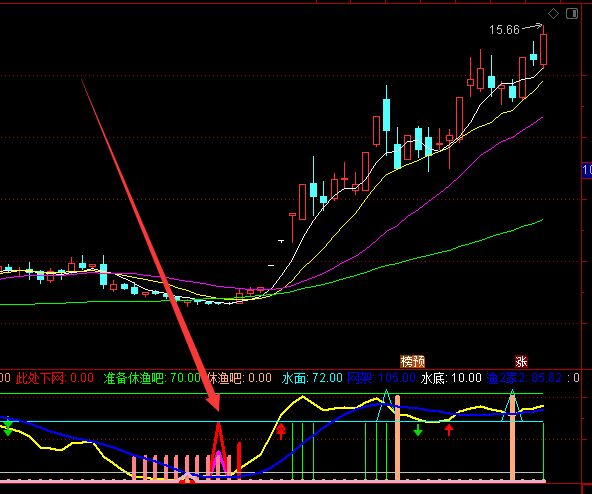Viewport: 592px width, 494px height.
Task: Select the white 水底: 10.00 label
Action: (451, 378)
